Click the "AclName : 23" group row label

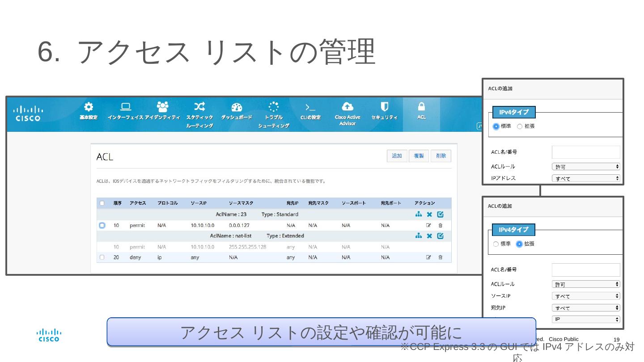231,215
